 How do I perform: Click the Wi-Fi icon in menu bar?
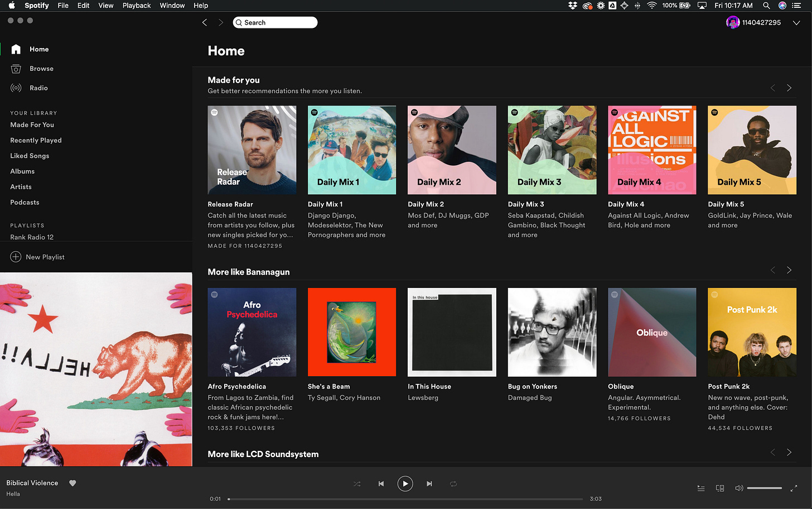[x=651, y=6]
